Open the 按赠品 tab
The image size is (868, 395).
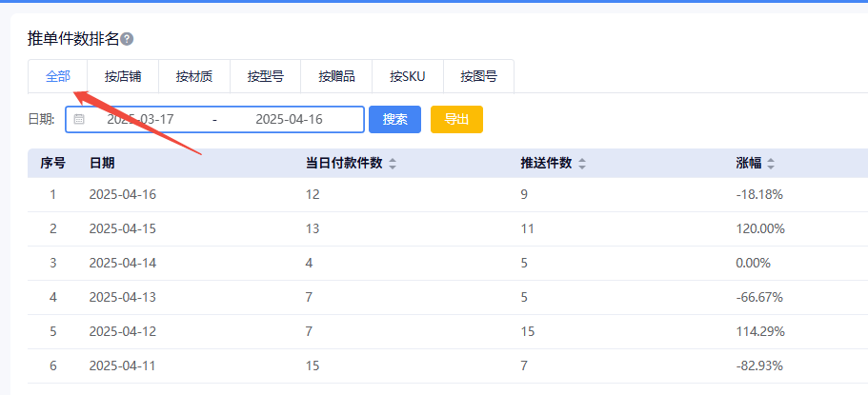click(x=336, y=76)
